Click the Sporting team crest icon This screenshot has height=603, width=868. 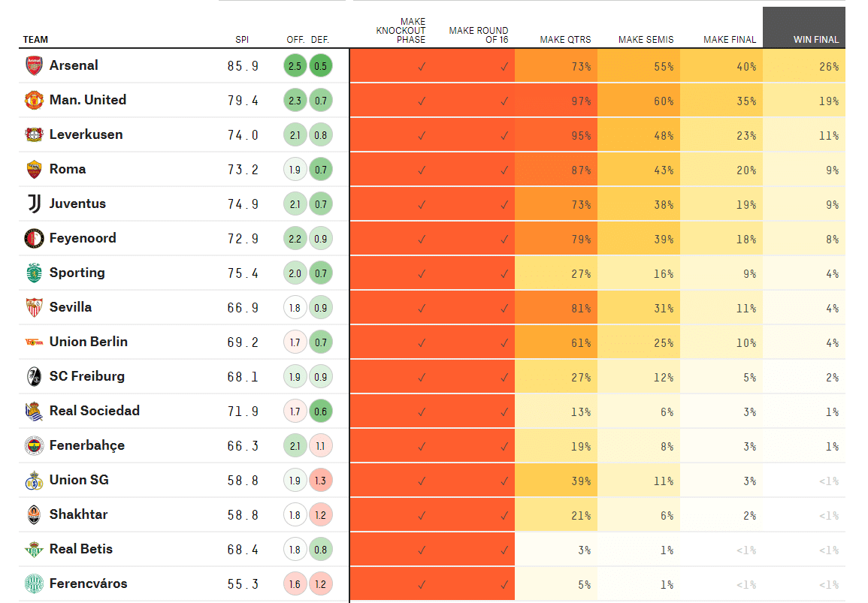click(34, 273)
